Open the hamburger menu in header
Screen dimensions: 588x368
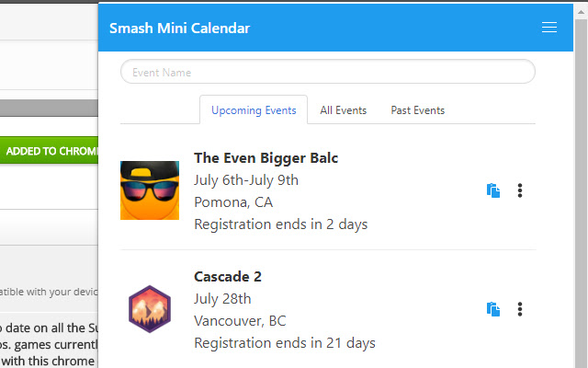(x=549, y=28)
